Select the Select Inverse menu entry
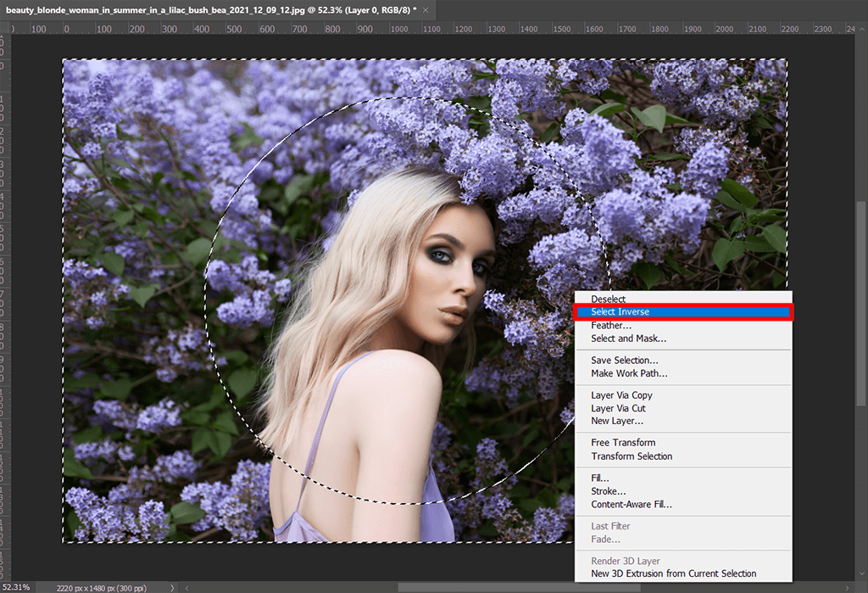Image resolution: width=868 pixels, height=593 pixels. point(683,311)
